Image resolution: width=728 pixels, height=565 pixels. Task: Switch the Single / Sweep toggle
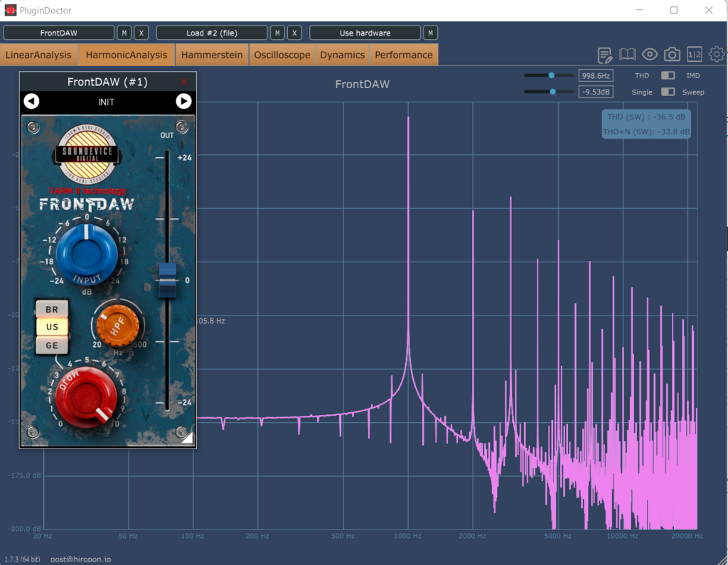pos(668,92)
